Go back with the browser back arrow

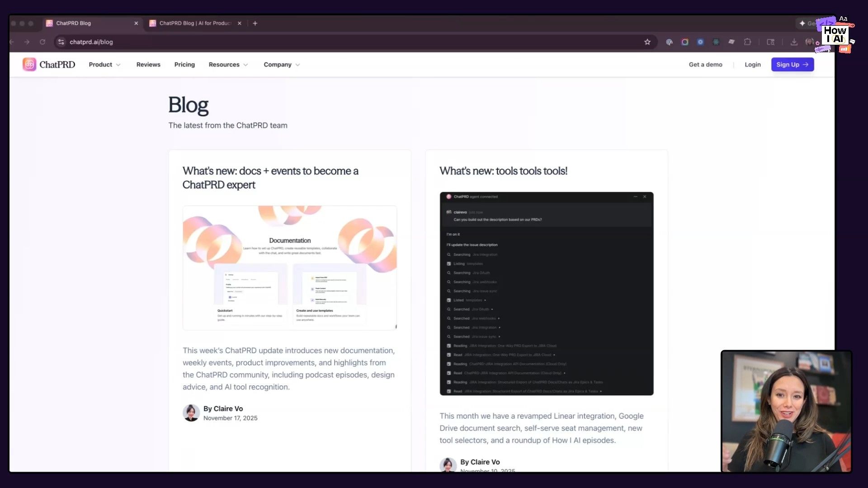pyautogui.click(x=12, y=42)
